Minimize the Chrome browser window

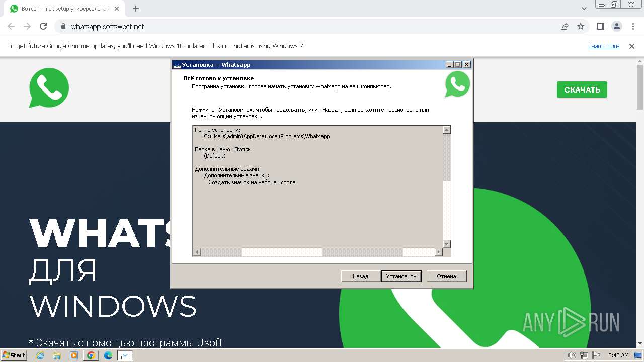(602, 4)
